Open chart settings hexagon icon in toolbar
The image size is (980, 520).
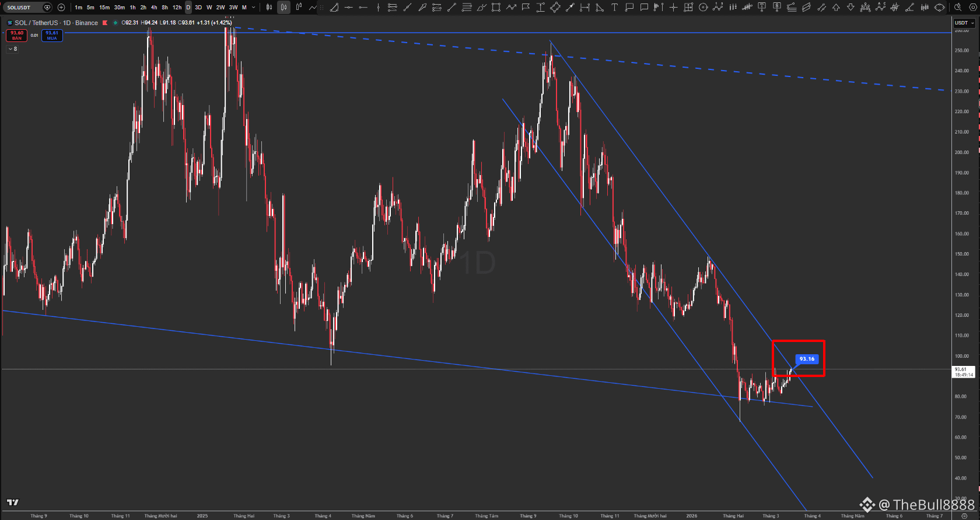972,8
